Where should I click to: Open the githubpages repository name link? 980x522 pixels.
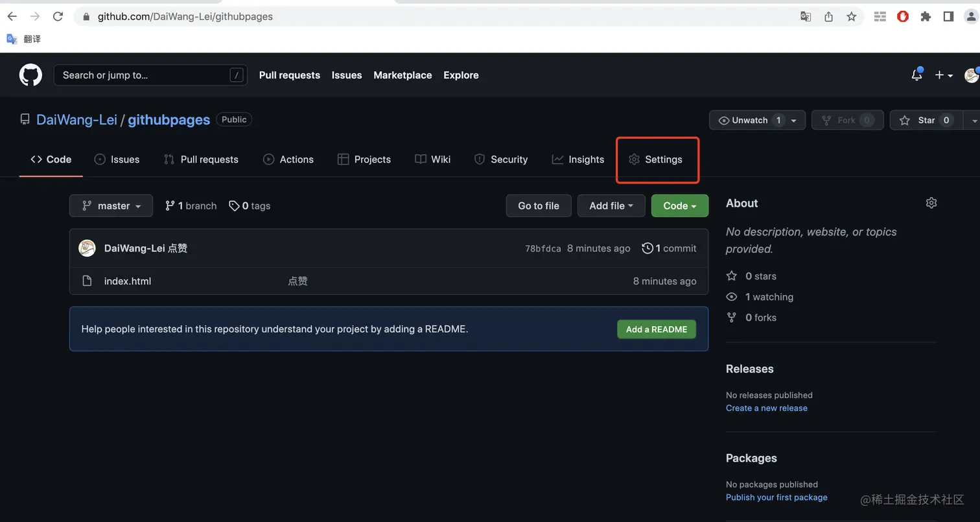point(169,120)
